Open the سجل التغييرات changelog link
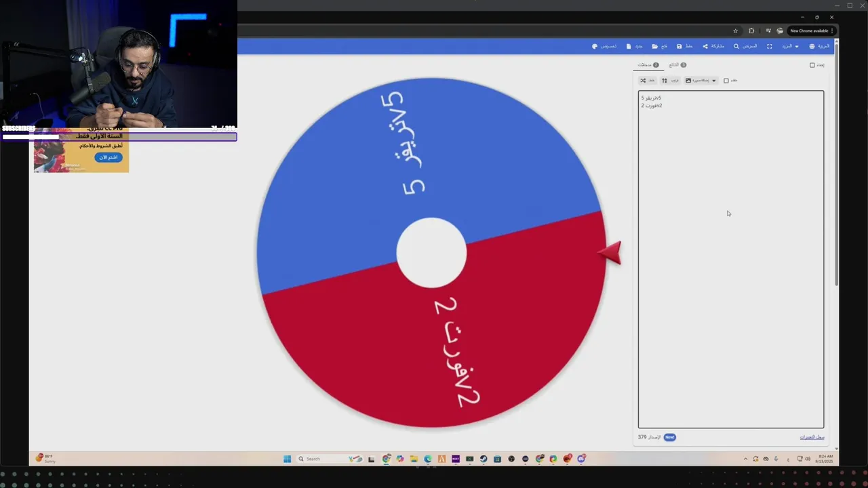The image size is (868, 488). (812, 437)
